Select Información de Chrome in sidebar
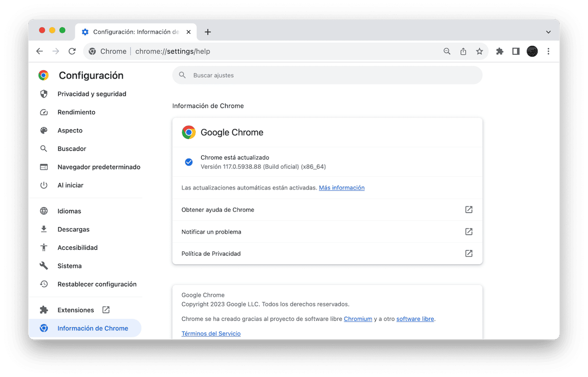 (x=85, y=328)
